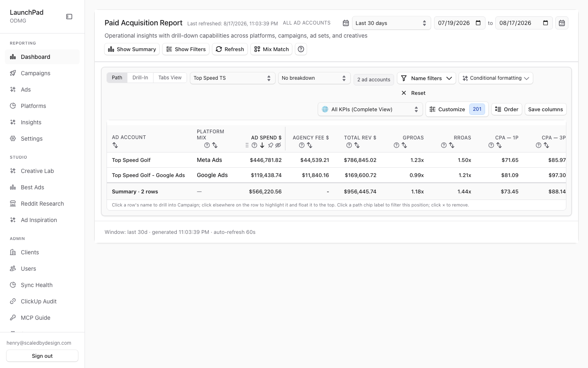This screenshot has height=368, width=588.
Task: Open the No breakdown dropdown
Action: 314,78
